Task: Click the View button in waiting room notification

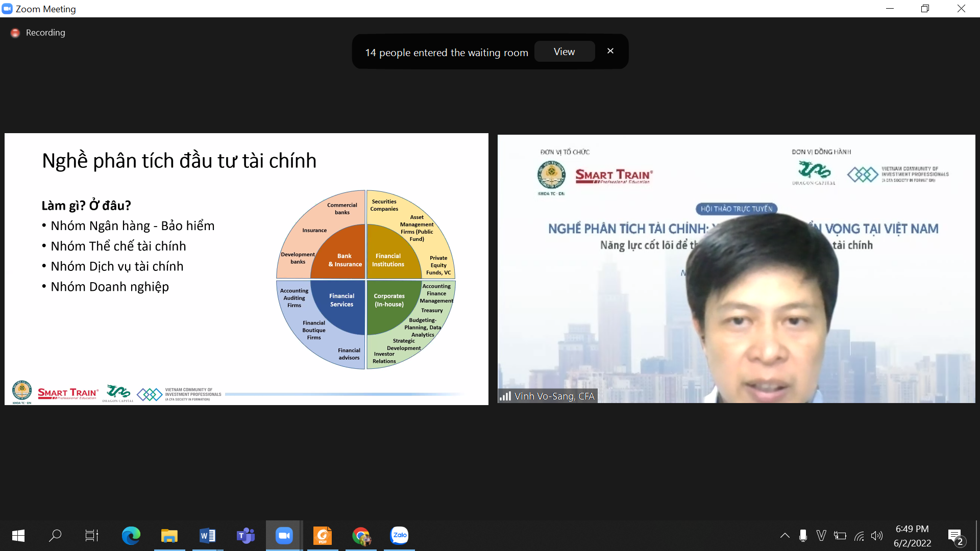Action: coord(564,52)
